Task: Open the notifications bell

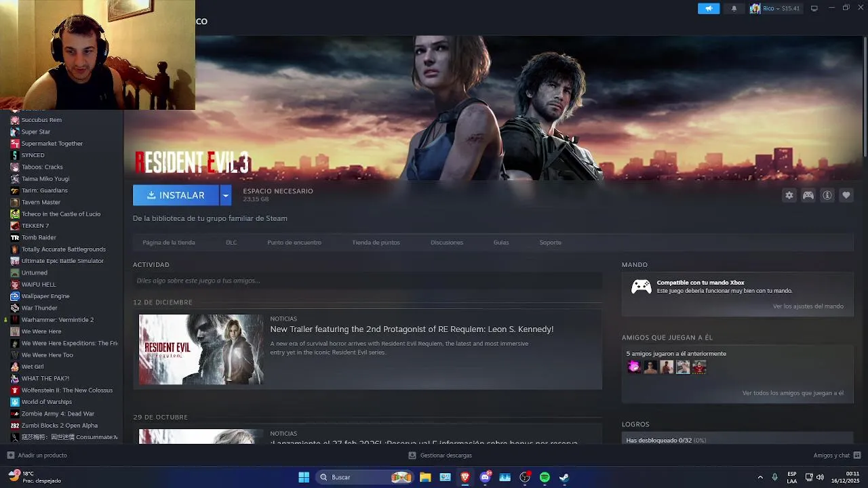Action: [734, 8]
